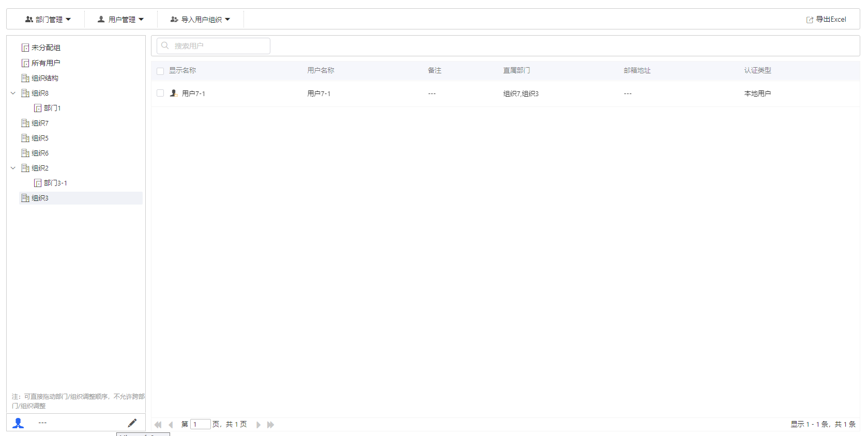868x436 pixels.
Task: Sort by 用户名称 column header
Action: click(321, 70)
